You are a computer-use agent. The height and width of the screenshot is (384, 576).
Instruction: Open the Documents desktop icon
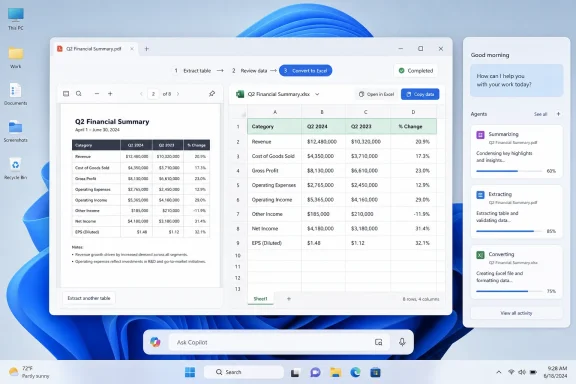click(15, 94)
